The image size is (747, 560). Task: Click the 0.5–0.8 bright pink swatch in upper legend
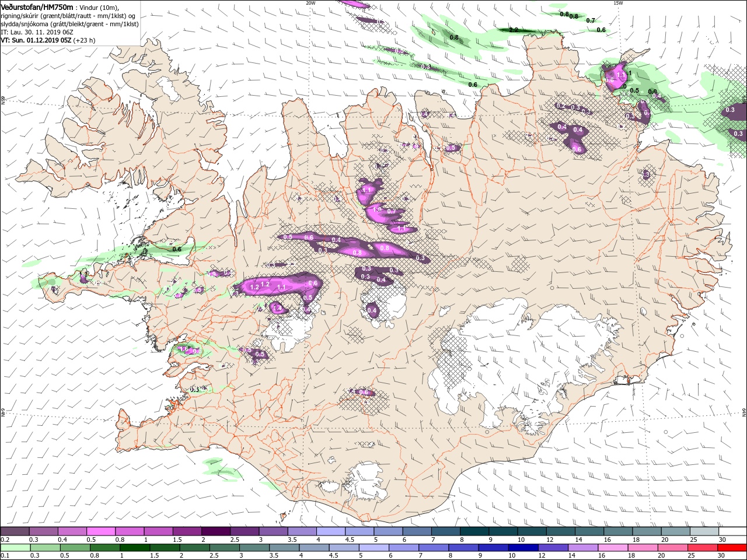pos(100,531)
